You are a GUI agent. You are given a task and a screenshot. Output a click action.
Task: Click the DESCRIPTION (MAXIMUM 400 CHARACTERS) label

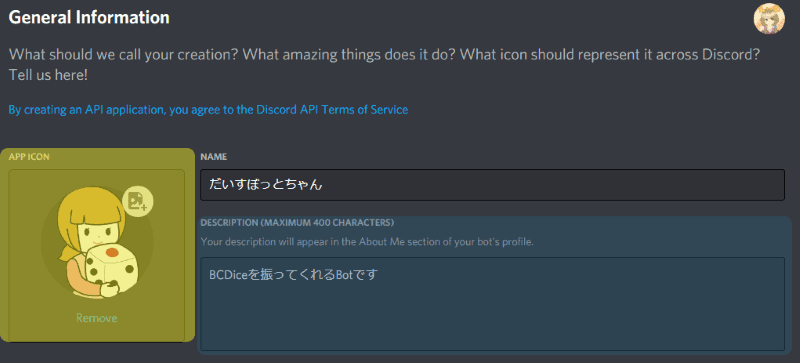pos(297,223)
